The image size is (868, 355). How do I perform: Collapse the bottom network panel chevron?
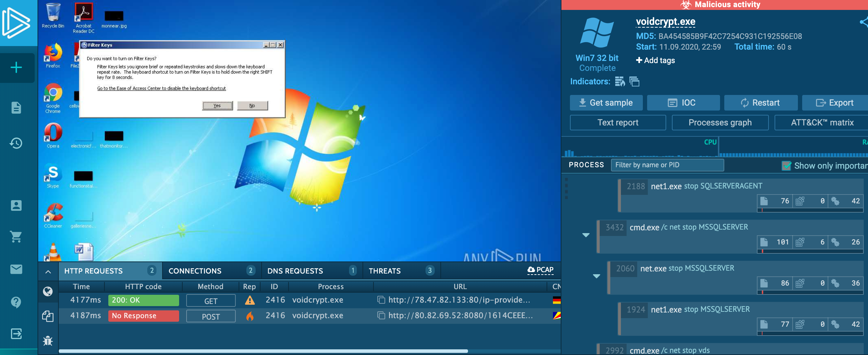pos(48,272)
